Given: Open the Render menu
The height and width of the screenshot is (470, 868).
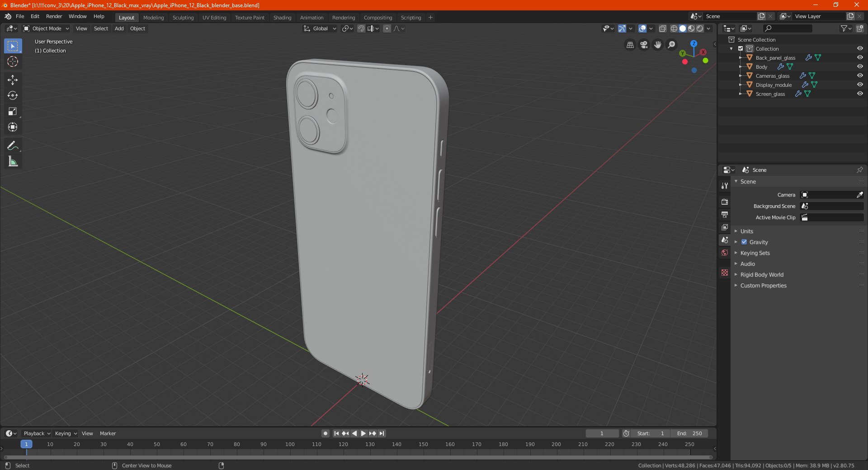Looking at the screenshot, I should 54,16.
